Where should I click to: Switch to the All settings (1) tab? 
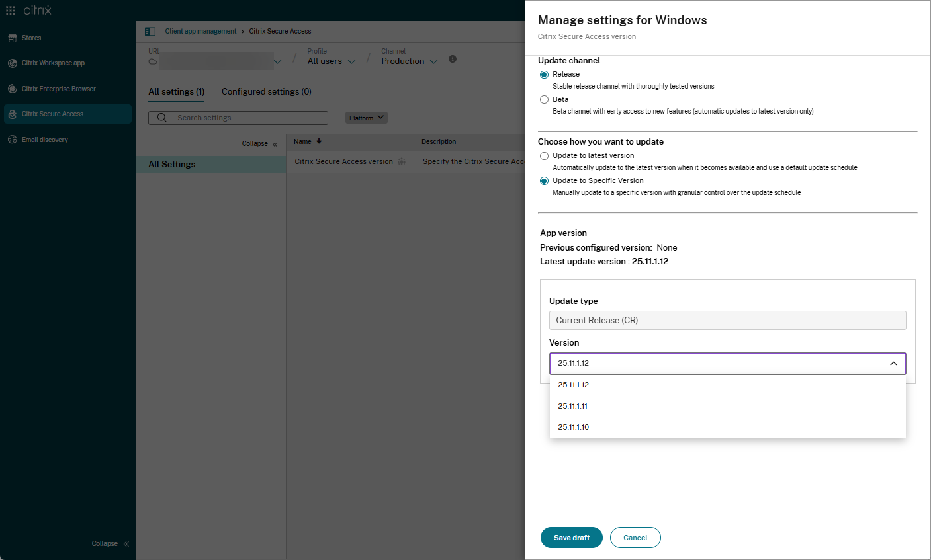(x=177, y=91)
